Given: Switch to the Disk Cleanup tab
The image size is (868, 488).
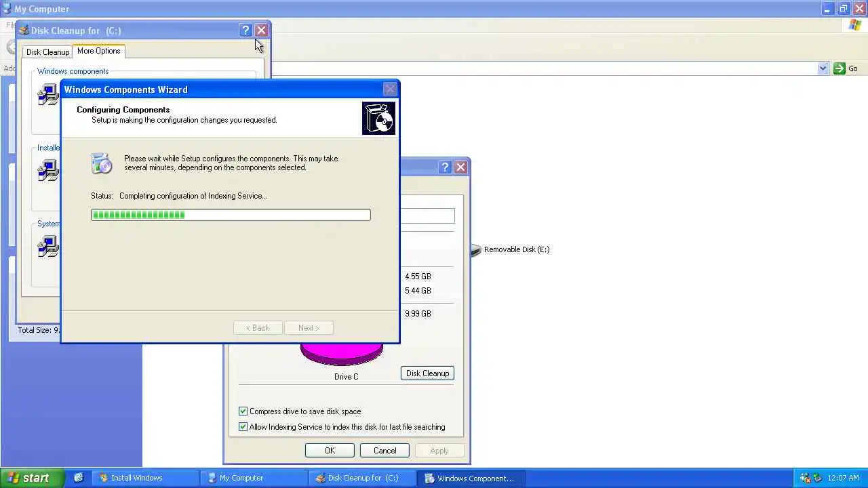Looking at the screenshot, I should [x=47, y=52].
